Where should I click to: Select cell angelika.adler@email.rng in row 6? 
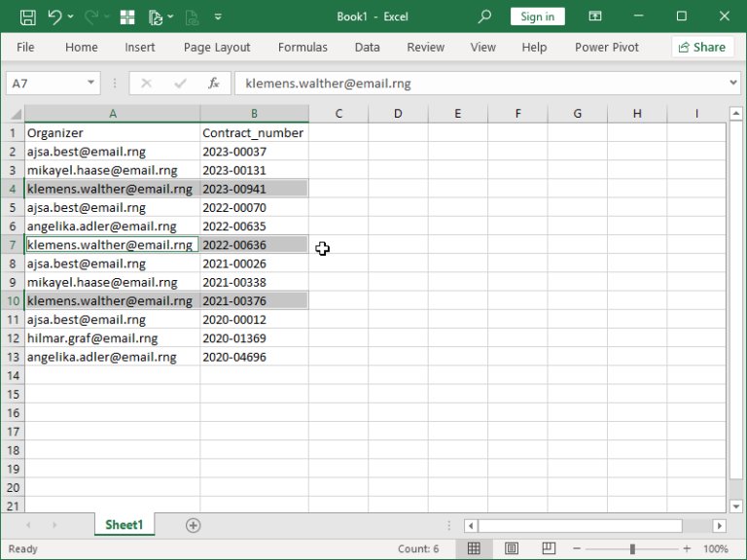tap(113, 227)
